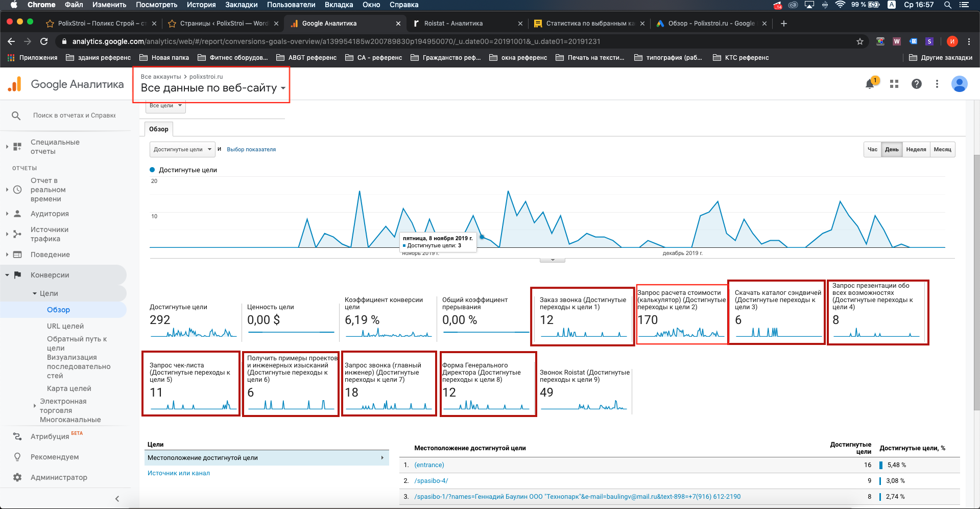Open the Все данные по веб-сайту view selector
This screenshot has width=980, height=509.
click(213, 88)
